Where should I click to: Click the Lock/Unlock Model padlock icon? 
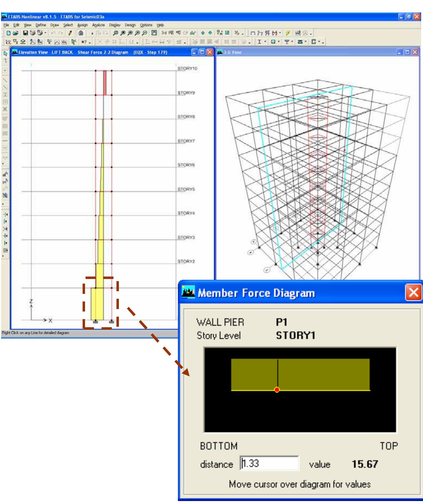(81, 33)
